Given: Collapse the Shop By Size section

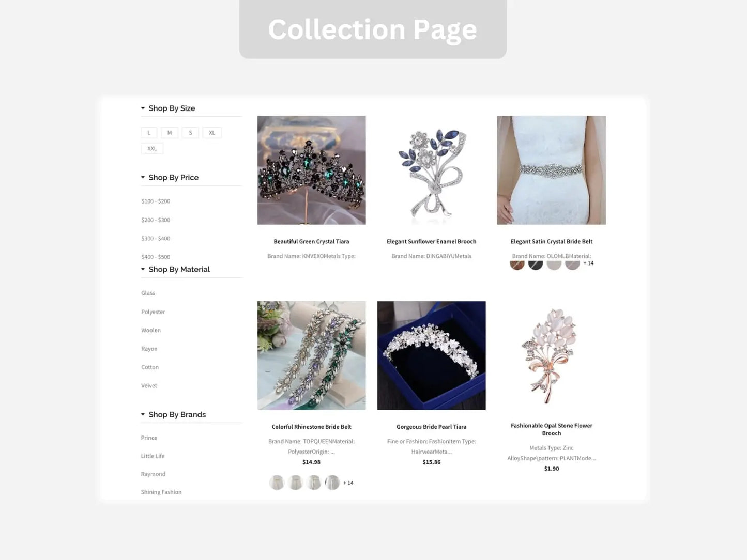Looking at the screenshot, I should (x=168, y=108).
